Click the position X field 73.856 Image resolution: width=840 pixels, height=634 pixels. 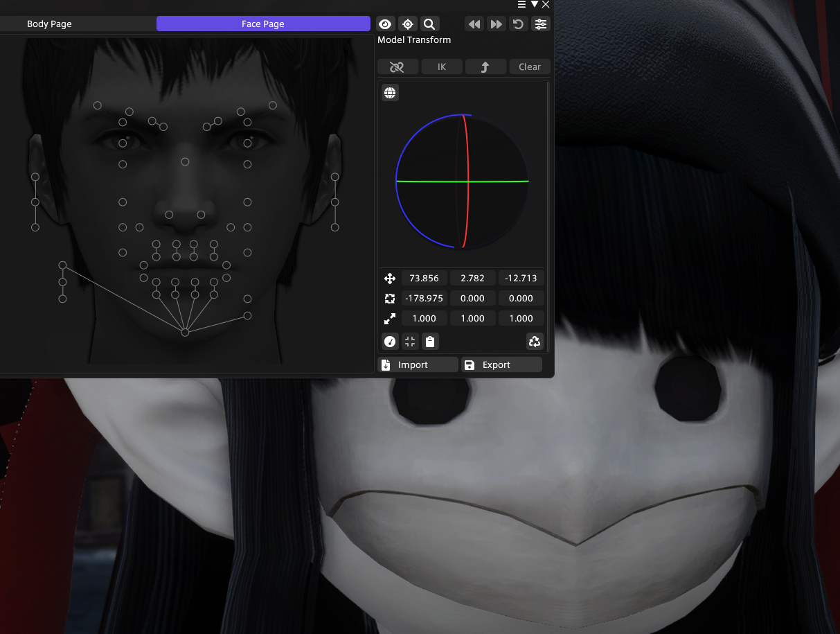coord(424,278)
